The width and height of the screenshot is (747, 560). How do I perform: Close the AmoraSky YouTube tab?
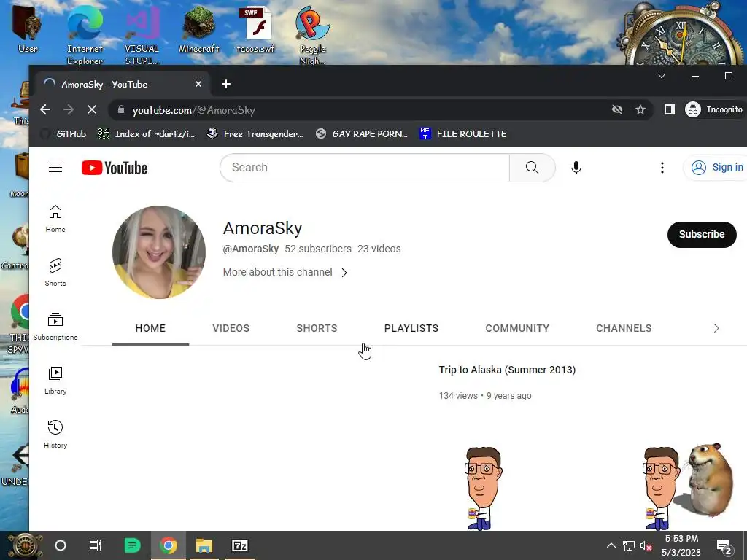[x=198, y=85]
